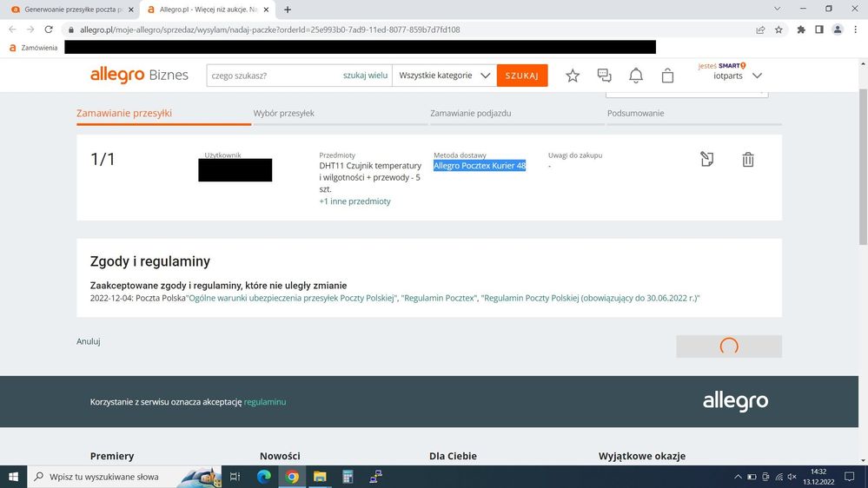Viewport: 868px width, 488px height.
Task: Open Ogólne warunki ubezpieczenia przesyłek link
Action: tap(293, 298)
